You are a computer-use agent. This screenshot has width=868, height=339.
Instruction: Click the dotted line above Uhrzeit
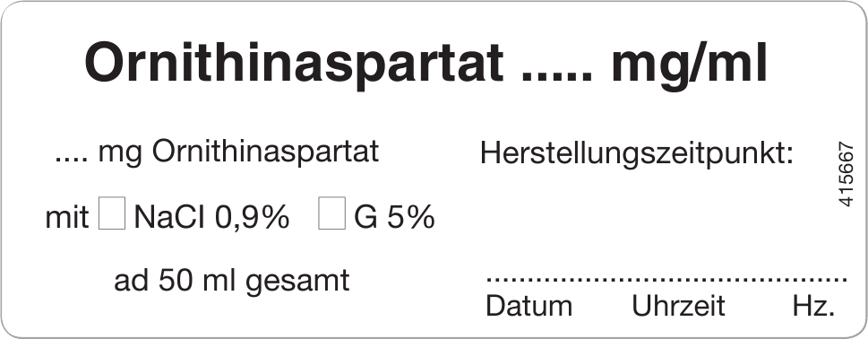click(678, 281)
